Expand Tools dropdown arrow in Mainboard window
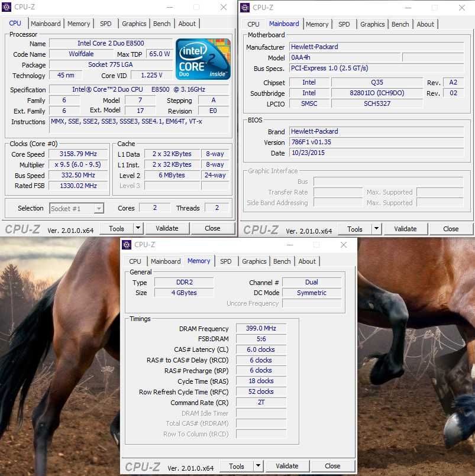The width and height of the screenshot is (475, 476). coord(377,229)
